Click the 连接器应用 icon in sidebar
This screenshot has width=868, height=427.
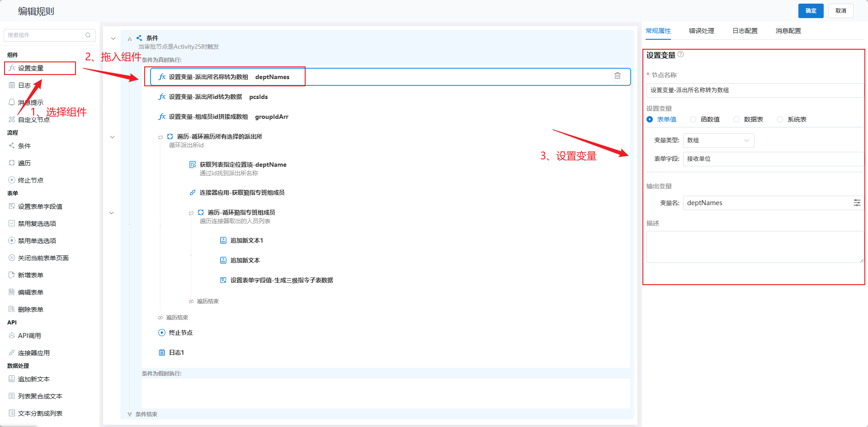click(x=12, y=352)
